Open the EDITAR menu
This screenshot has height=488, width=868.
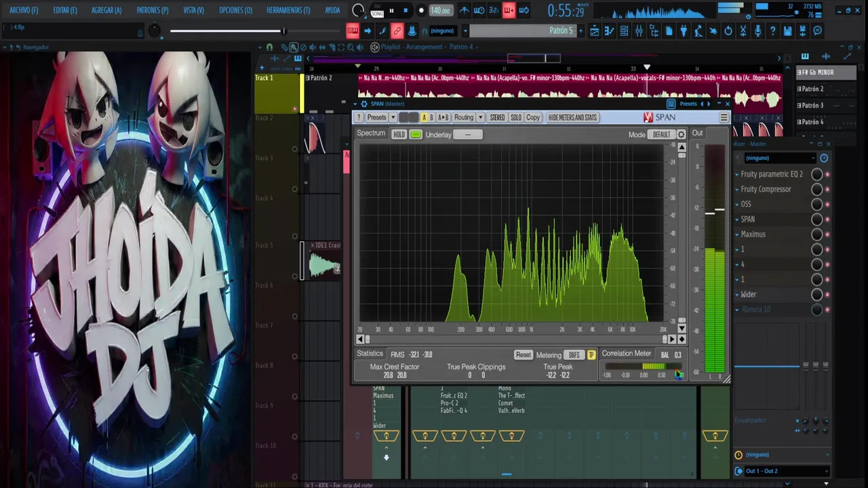pos(65,10)
